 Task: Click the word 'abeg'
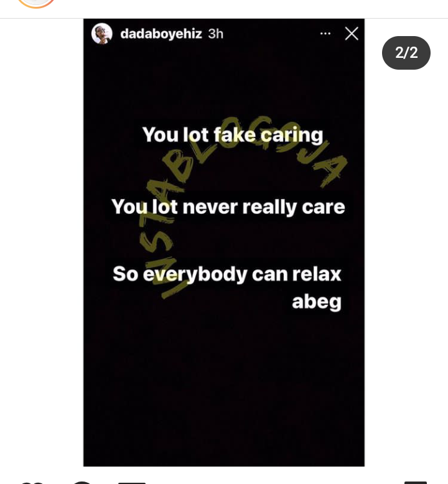pyautogui.click(x=317, y=302)
